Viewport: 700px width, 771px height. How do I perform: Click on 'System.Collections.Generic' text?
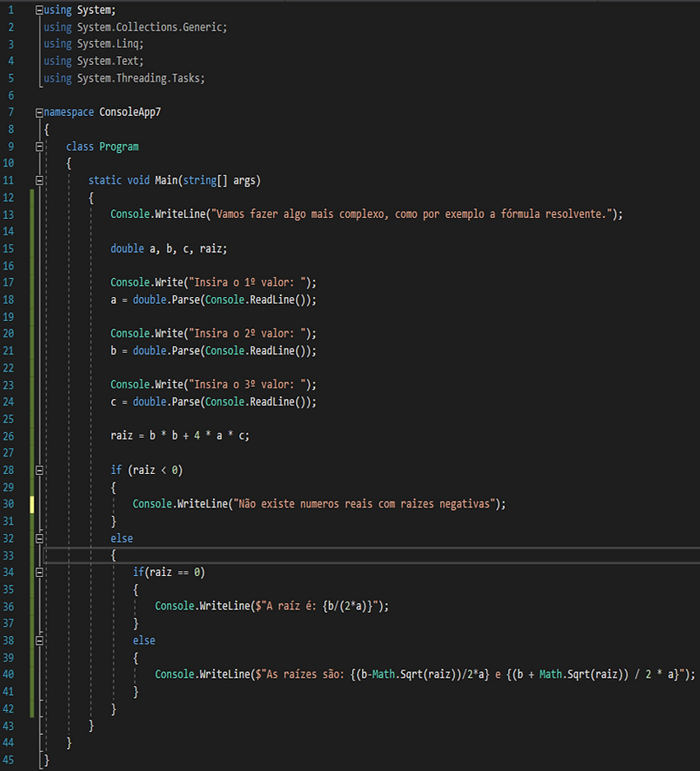[151, 27]
